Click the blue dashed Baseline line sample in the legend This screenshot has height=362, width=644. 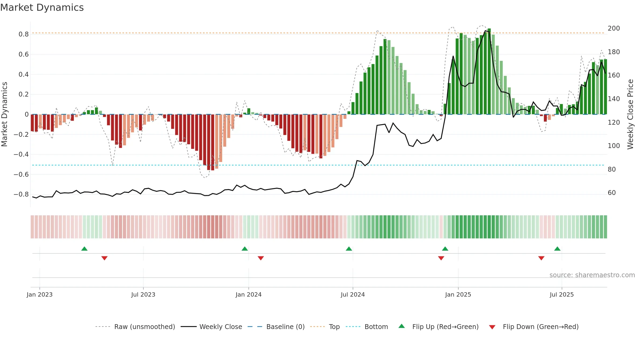(255, 327)
